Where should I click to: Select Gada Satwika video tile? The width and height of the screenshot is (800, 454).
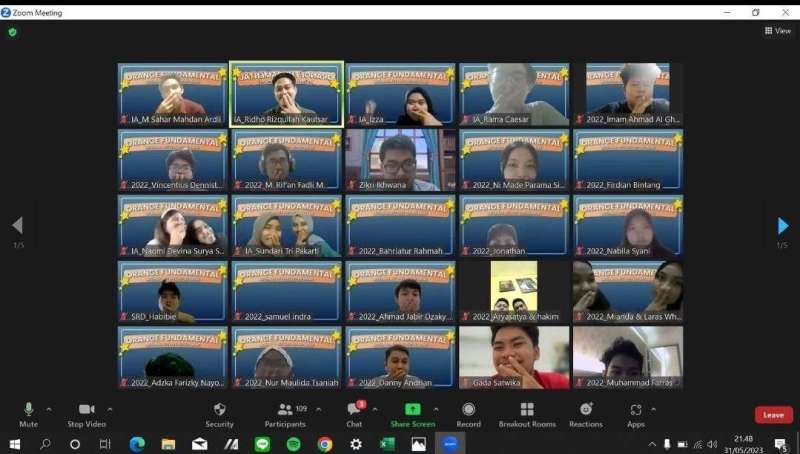pyautogui.click(x=514, y=358)
